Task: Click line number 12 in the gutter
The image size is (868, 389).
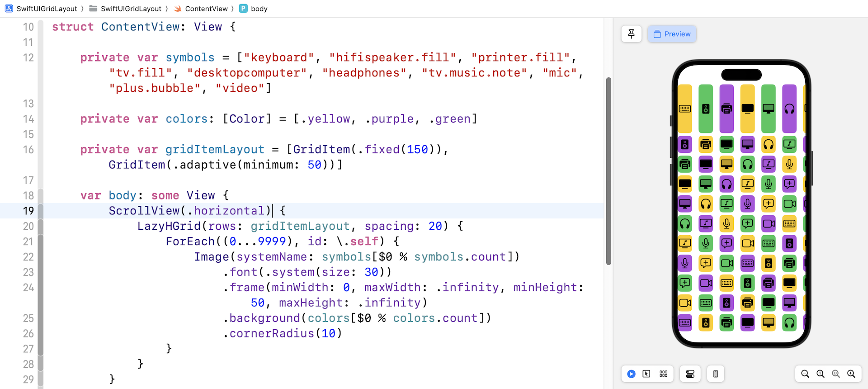Action: tap(28, 57)
